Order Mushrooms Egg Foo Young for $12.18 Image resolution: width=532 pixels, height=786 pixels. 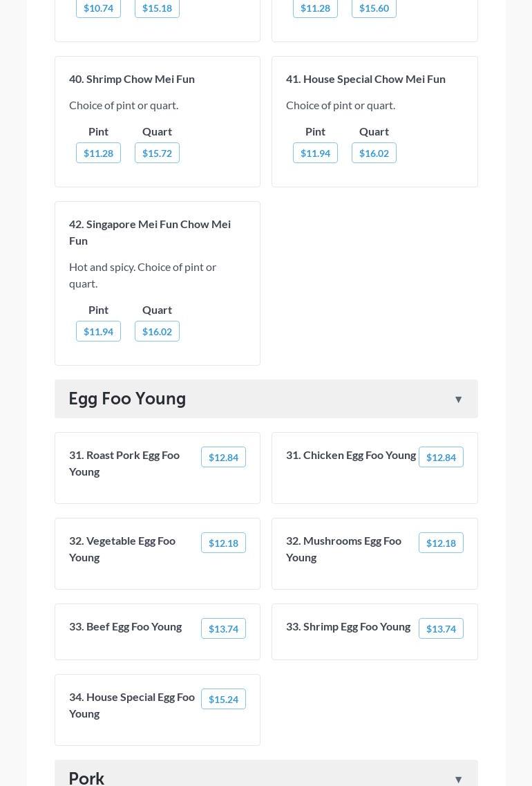point(441,543)
